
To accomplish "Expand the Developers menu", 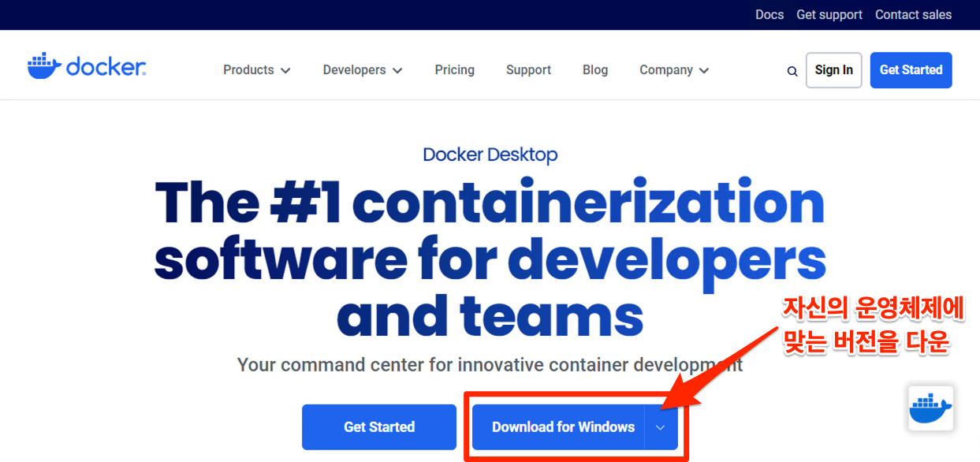I will [x=363, y=70].
